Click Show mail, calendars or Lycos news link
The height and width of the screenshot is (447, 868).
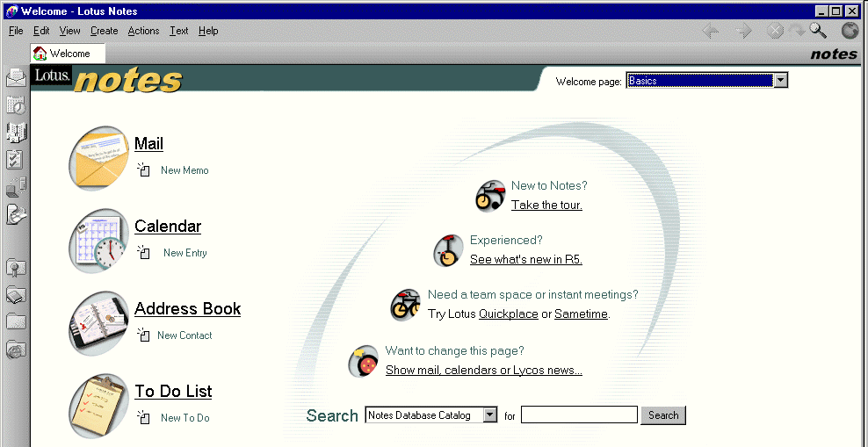(484, 370)
